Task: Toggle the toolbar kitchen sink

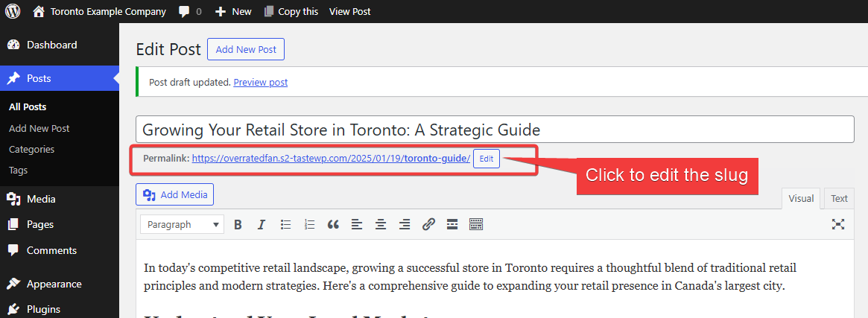Action: pos(476,224)
